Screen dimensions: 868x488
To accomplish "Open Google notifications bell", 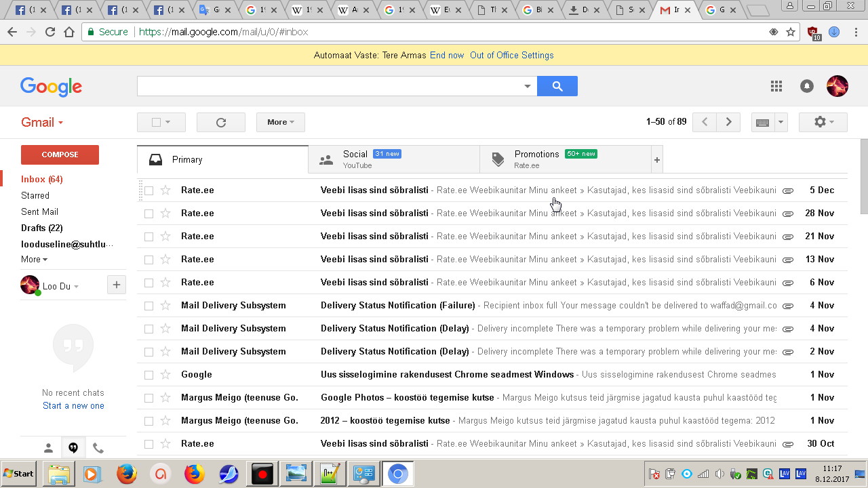I will (807, 86).
